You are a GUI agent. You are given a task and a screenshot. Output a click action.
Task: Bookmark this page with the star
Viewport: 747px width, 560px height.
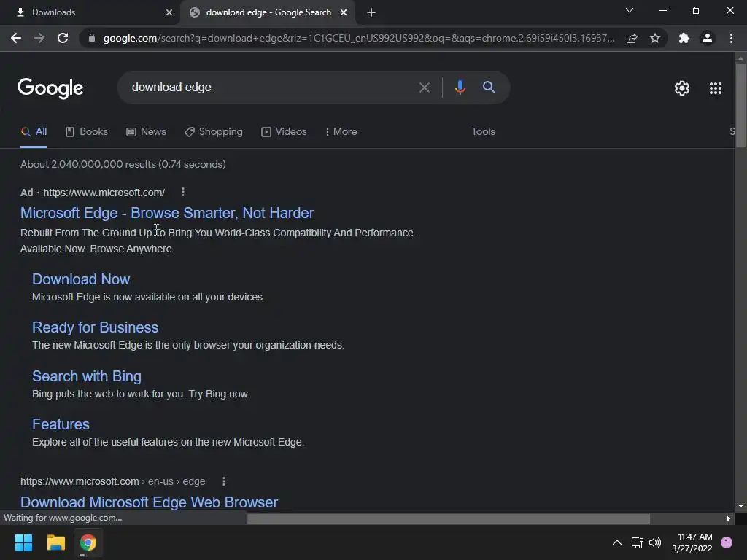coord(655,38)
